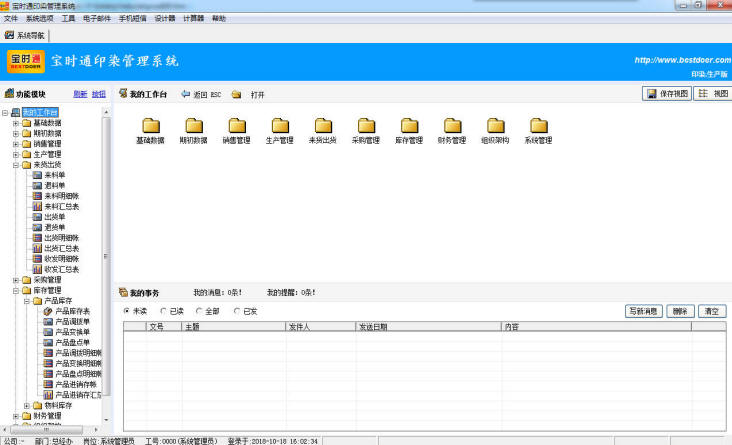Open 收发明细账 ledger in the tree

pyautogui.click(x=62, y=259)
